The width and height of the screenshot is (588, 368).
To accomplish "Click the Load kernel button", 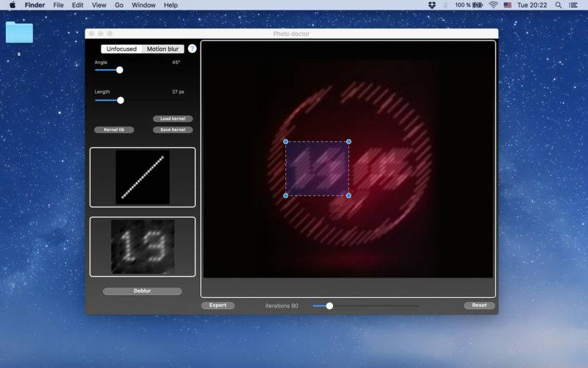I will coord(173,118).
